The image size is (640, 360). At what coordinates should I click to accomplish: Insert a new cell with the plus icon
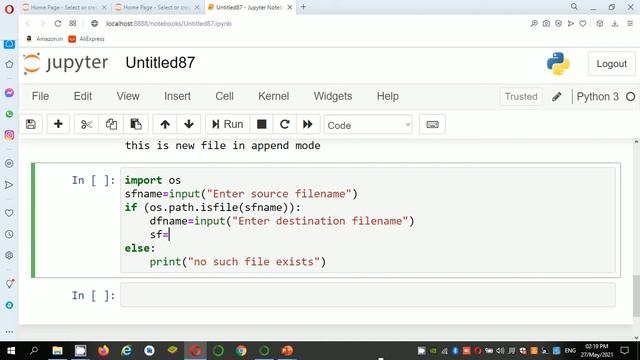(x=58, y=124)
